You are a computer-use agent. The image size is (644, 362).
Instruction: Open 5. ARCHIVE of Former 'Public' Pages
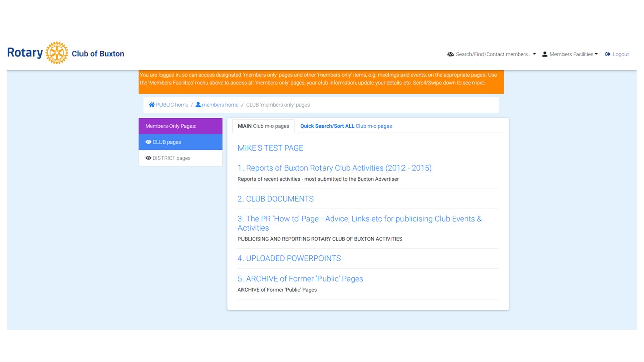(300, 279)
